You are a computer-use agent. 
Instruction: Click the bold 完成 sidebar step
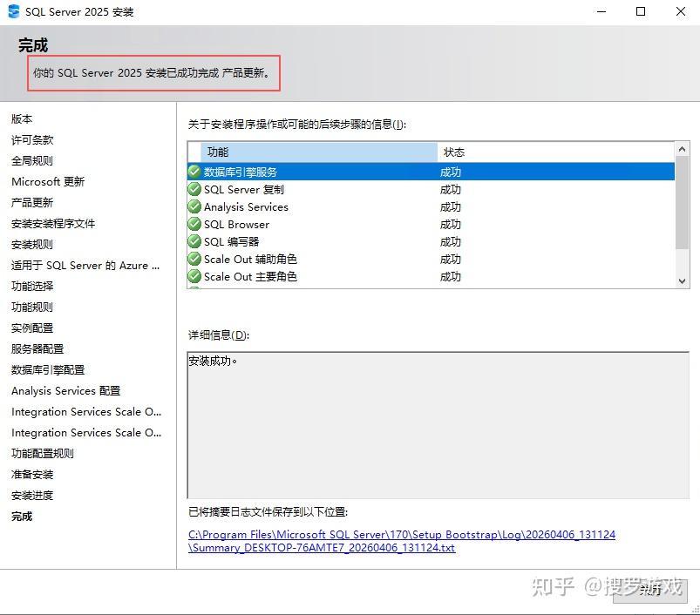(x=22, y=516)
